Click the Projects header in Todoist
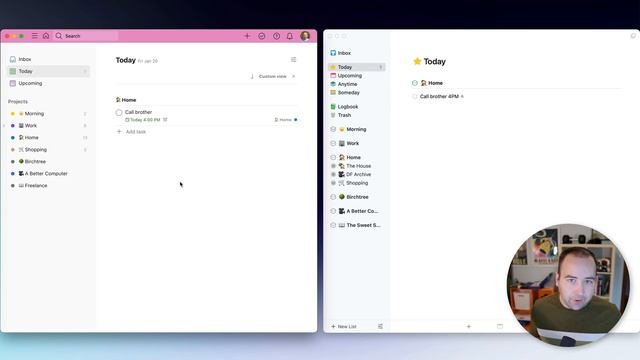 pyautogui.click(x=18, y=102)
